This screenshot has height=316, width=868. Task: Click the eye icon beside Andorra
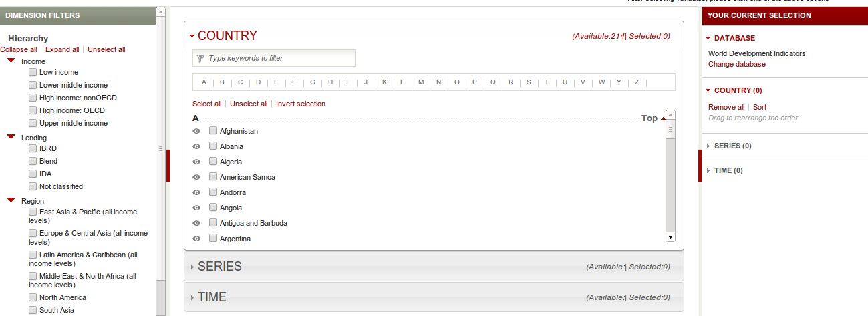click(196, 192)
